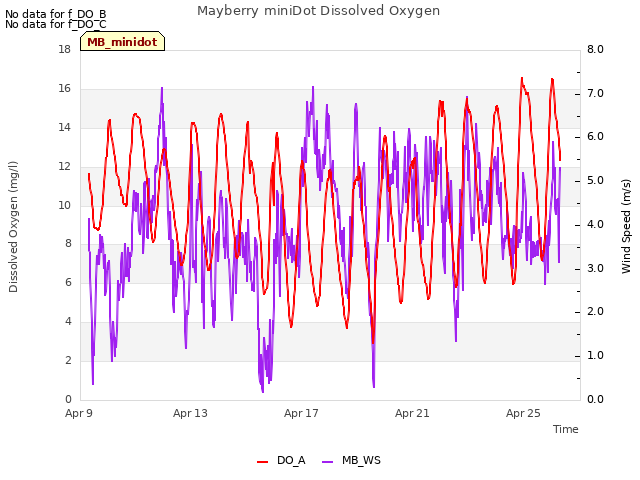Viewport: 640px width, 480px height.
Task: Click the Wind Speed (m/s) axis label
Action: (x=626, y=226)
